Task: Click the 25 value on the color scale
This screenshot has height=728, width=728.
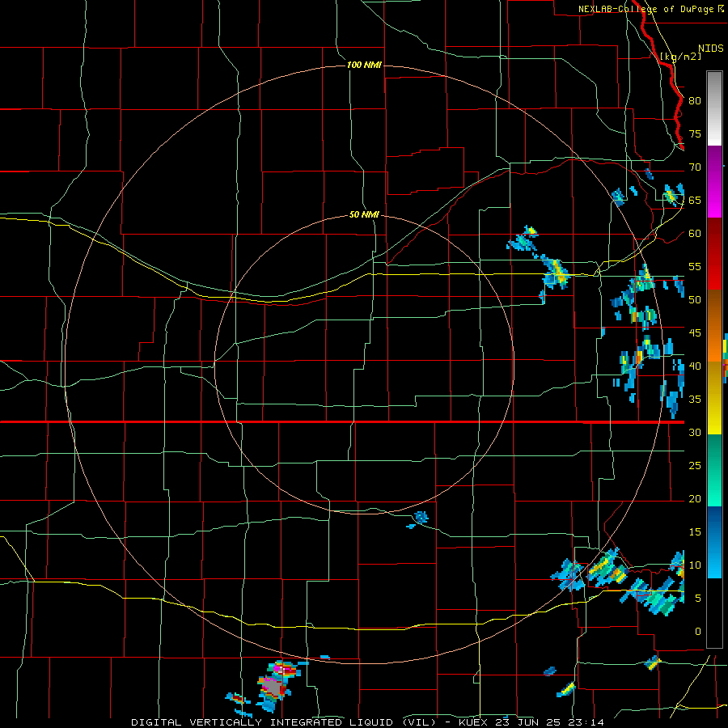Action: coord(695,466)
